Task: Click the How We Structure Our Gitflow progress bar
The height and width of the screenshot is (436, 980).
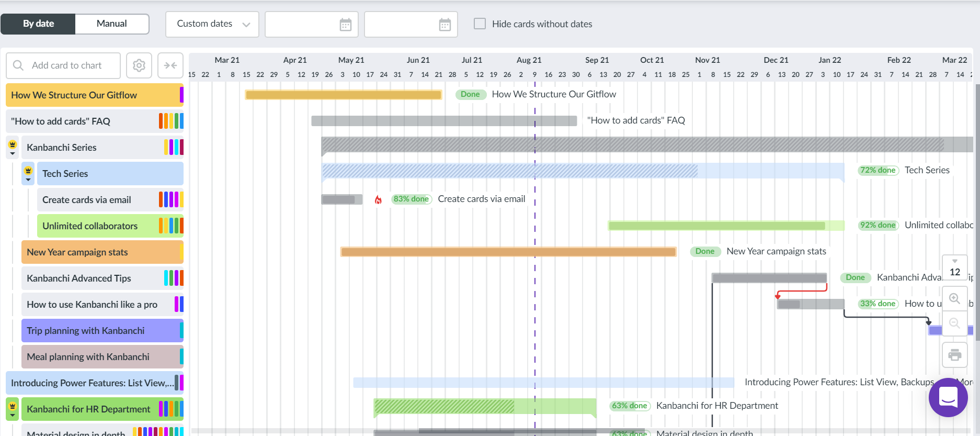Action: coord(343,95)
